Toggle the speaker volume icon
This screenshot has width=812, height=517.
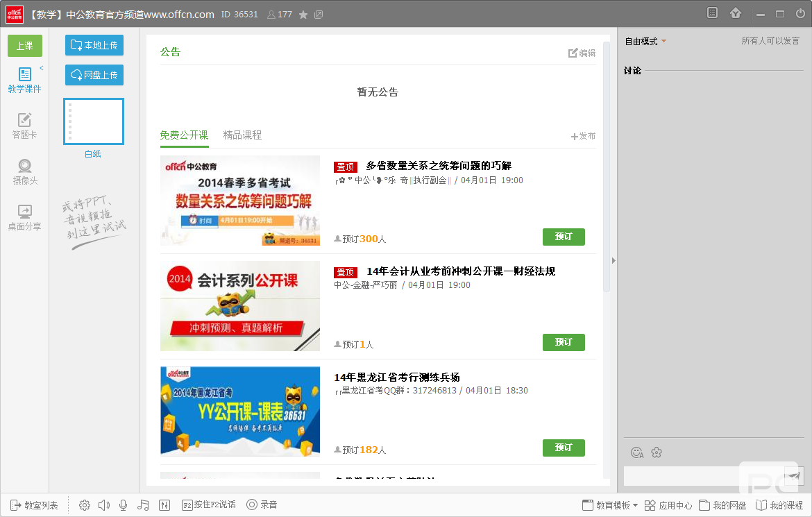103,505
